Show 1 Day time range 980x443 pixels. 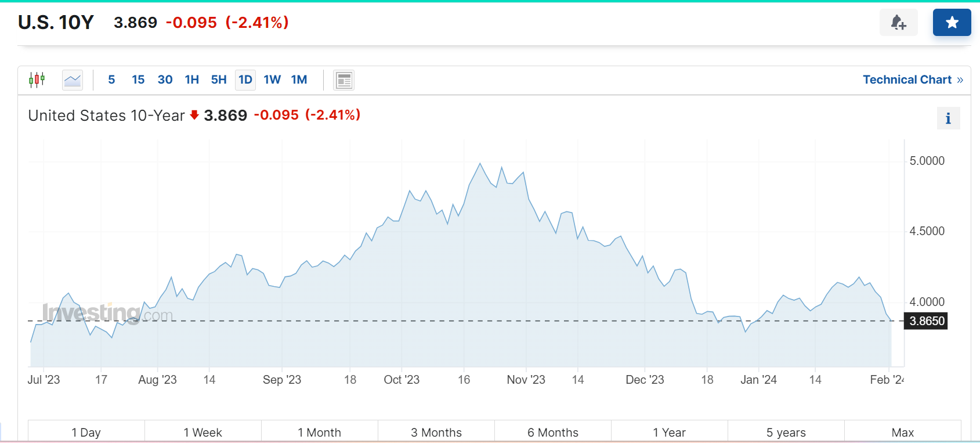86,432
